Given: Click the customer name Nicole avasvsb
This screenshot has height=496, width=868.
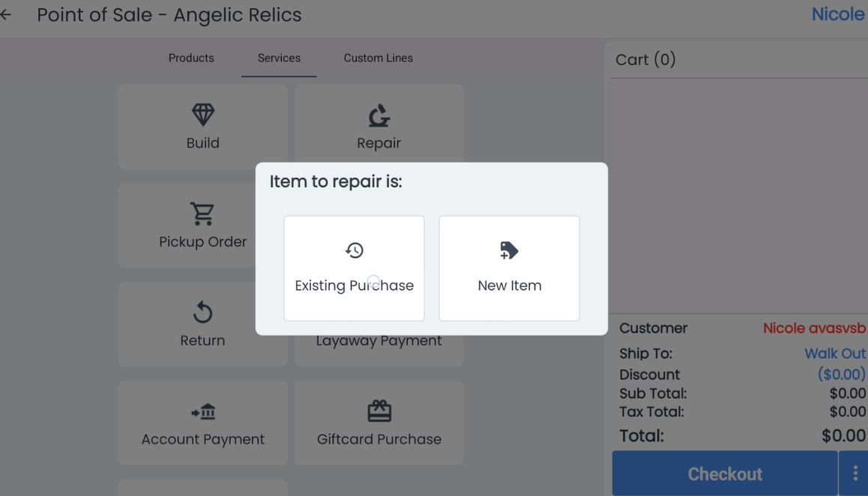Looking at the screenshot, I should click(814, 328).
